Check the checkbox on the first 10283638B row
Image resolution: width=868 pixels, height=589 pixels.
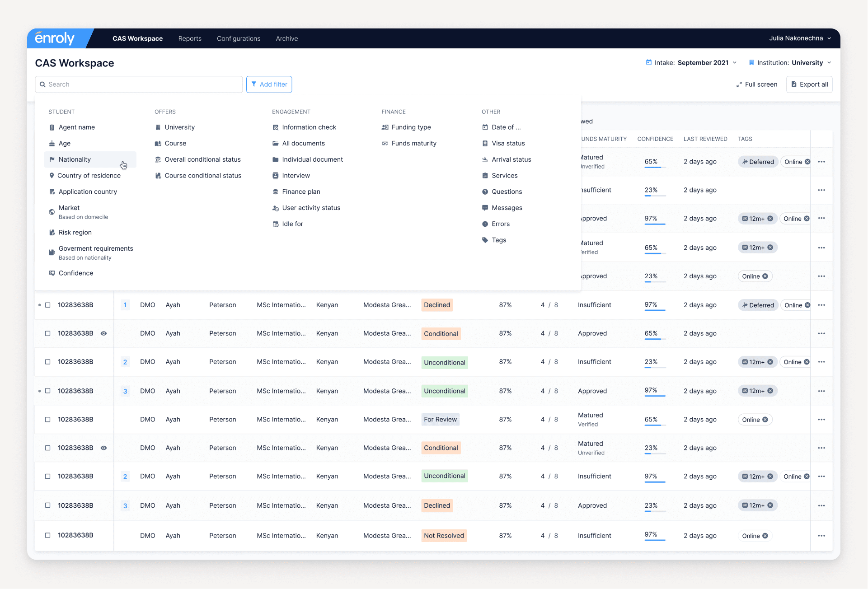tap(47, 305)
